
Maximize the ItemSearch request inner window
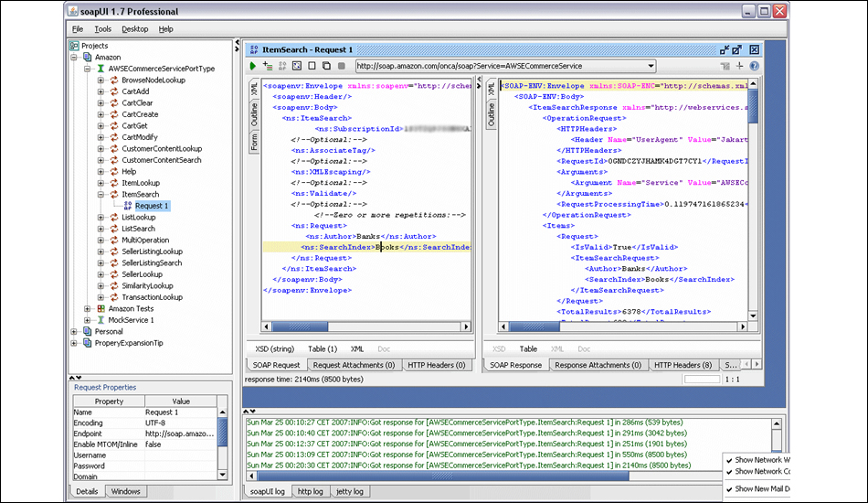[x=736, y=50]
